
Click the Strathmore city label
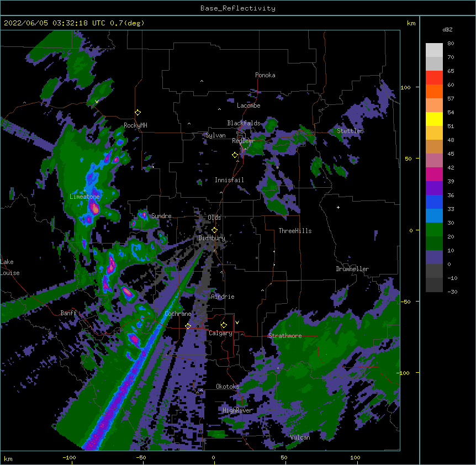click(285, 336)
